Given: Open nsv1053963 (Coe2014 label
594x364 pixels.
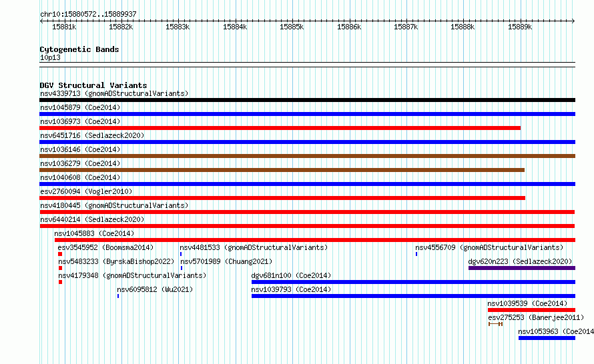Looking at the screenshot, I should pyautogui.click(x=556, y=331).
